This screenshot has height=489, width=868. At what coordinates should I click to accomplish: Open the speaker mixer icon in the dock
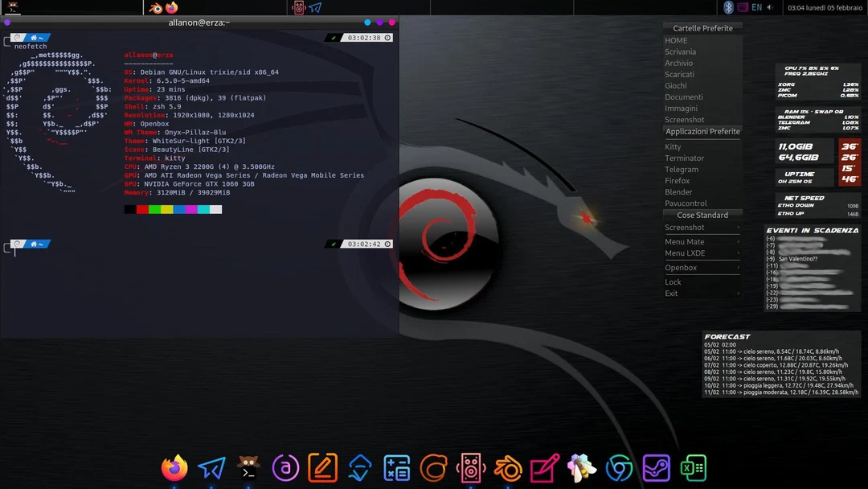[x=470, y=466]
